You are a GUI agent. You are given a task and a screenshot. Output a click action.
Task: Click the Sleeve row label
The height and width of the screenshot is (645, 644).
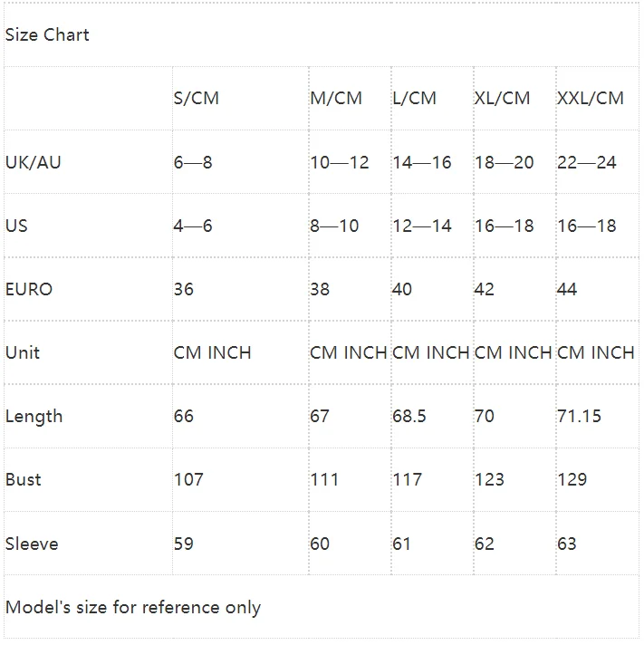(x=32, y=544)
